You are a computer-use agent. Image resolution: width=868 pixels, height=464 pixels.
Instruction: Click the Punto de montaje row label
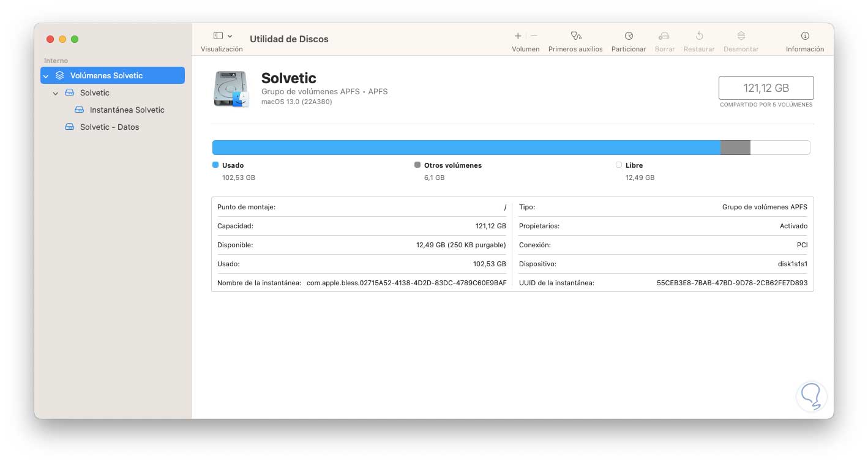[x=246, y=207]
